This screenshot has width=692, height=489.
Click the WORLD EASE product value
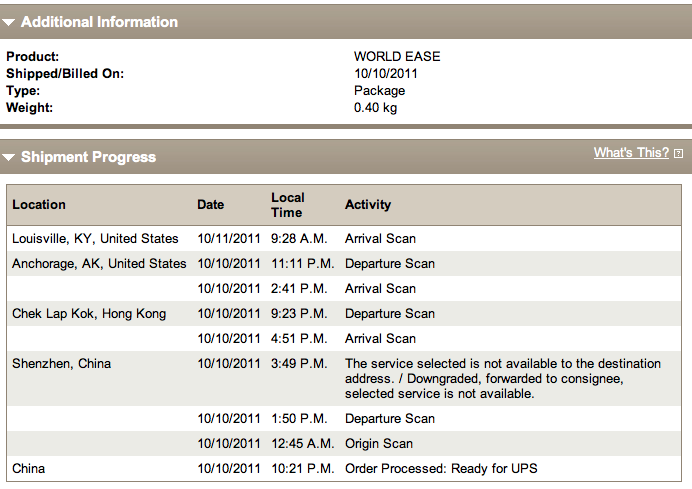click(x=397, y=56)
